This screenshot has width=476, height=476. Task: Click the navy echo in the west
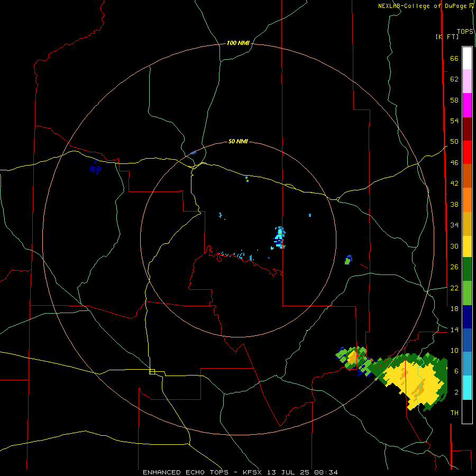[x=96, y=169]
